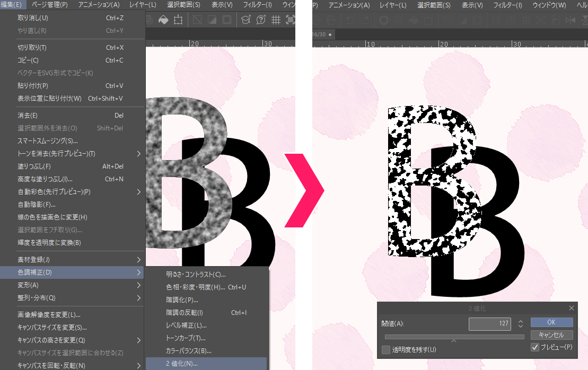Click the question bubble support icon
This screenshot has width=588, height=370.
(261, 20)
